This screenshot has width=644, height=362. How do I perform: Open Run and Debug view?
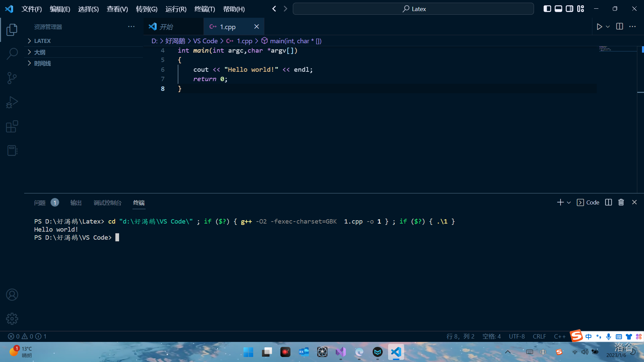(x=12, y=102)
